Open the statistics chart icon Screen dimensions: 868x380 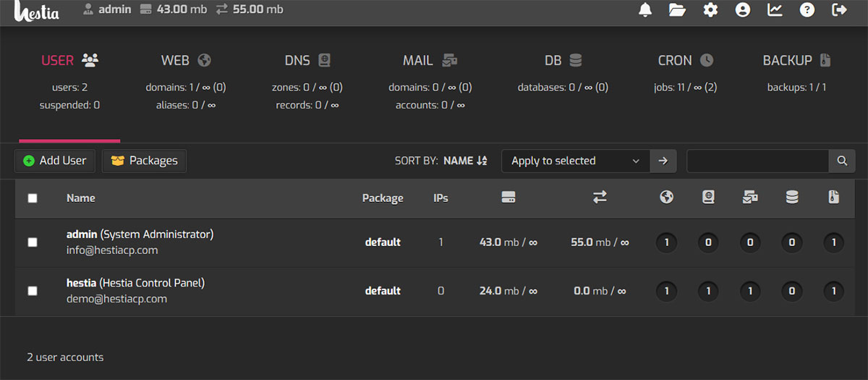(x=775, y=10)
